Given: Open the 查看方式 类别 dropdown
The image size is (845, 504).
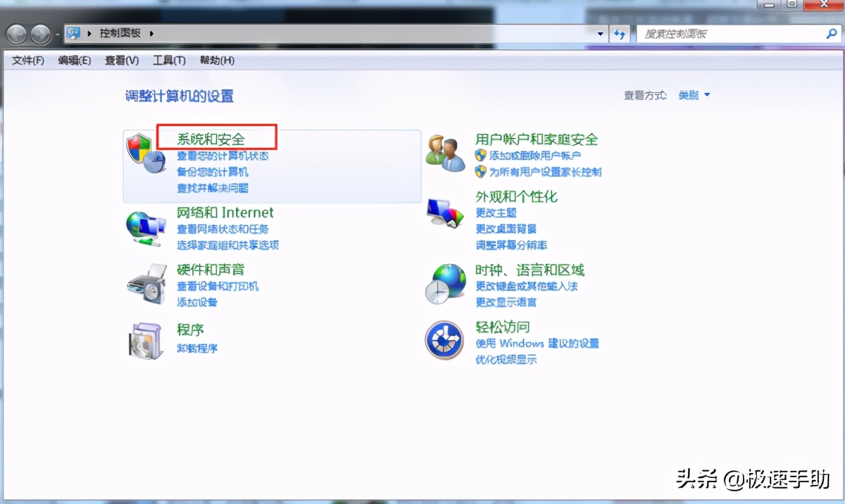Looking at the screenshot, I should 694,95.
